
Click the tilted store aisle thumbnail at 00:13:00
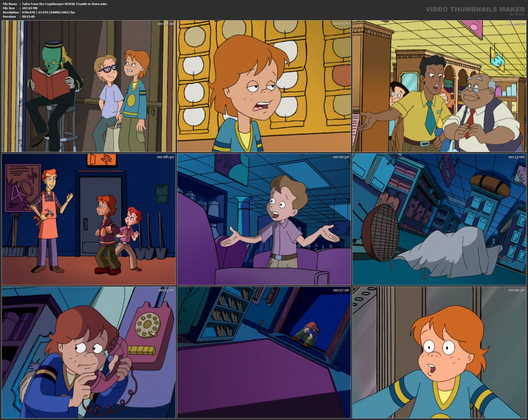(439, 219)
